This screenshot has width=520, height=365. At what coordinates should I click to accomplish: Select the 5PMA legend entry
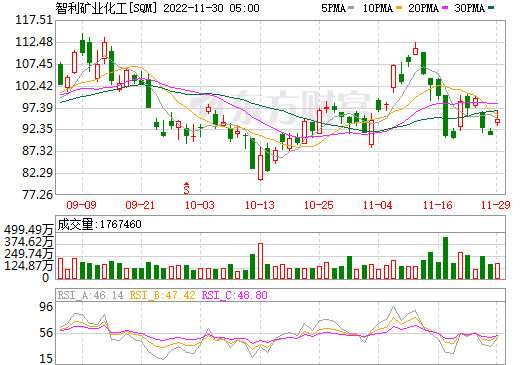point(337,8)
